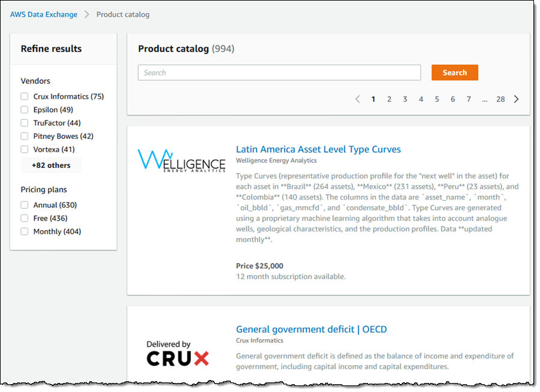The height and width of the screenshot is (392, 540).
Task: Jump to results page 2
Action: tap(389, 99)
